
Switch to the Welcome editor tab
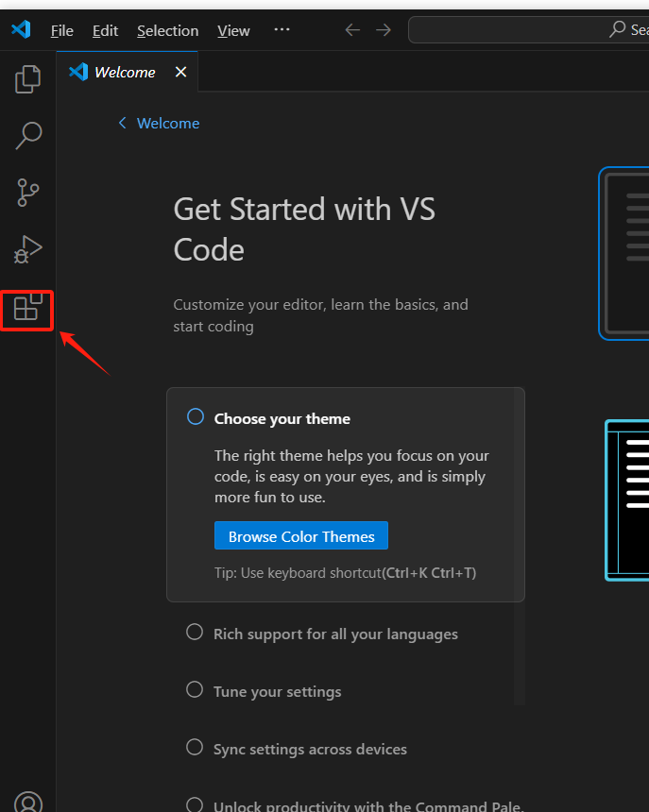tap(125, 72)
